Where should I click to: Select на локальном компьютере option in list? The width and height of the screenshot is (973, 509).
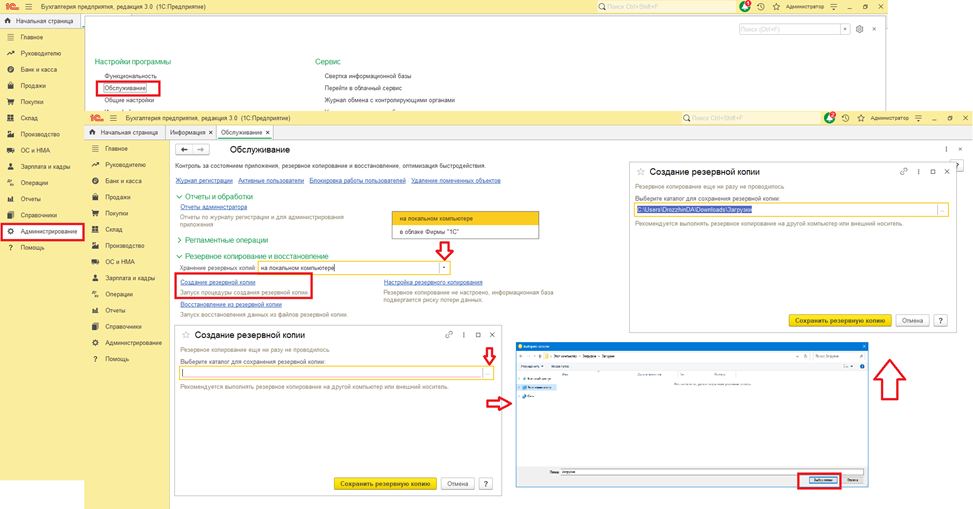pos(465,218)
